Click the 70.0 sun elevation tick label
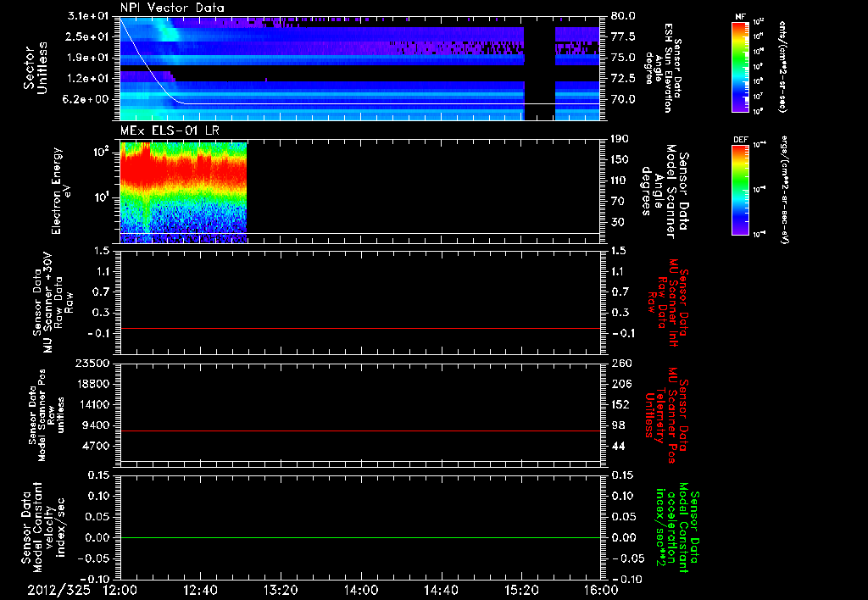This screenshot has width=868, height=600. coord(623,99)
